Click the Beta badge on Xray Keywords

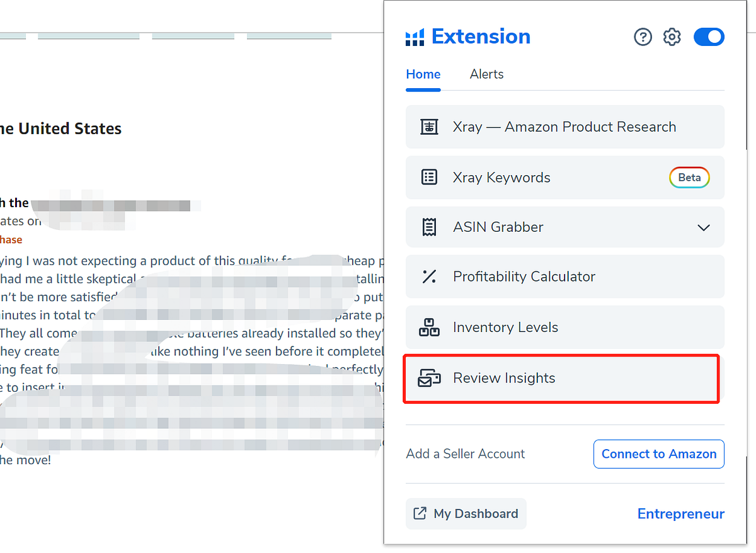[689, 178]
